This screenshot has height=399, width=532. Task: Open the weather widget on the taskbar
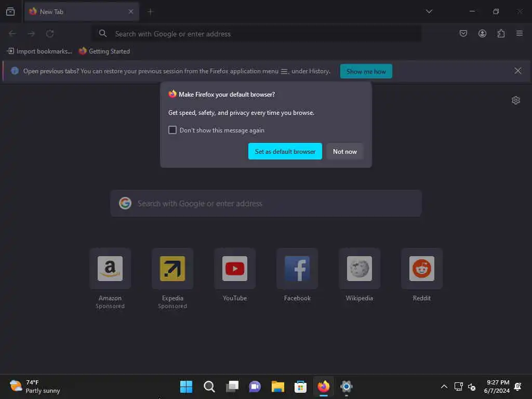[x=35, y=387]
